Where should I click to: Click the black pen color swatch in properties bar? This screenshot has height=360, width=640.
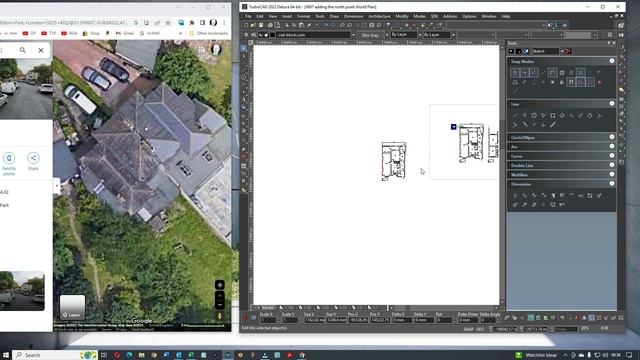[x=273, y=35]
